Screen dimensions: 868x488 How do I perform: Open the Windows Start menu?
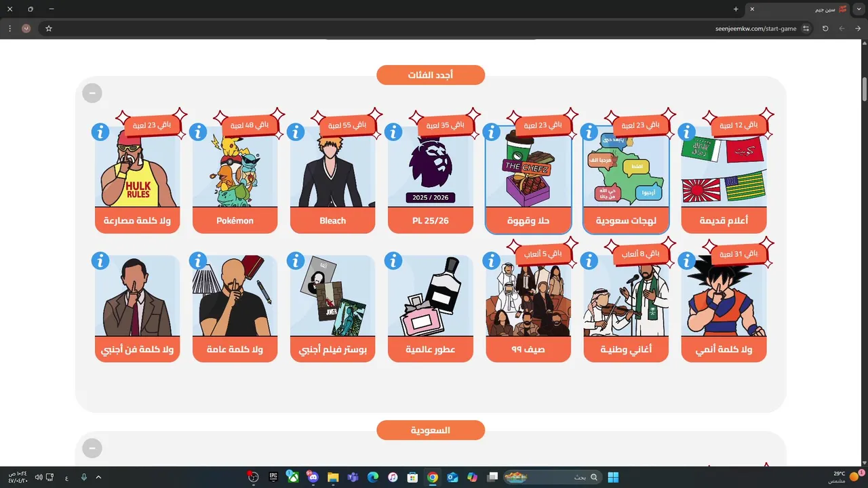[613, 477]
